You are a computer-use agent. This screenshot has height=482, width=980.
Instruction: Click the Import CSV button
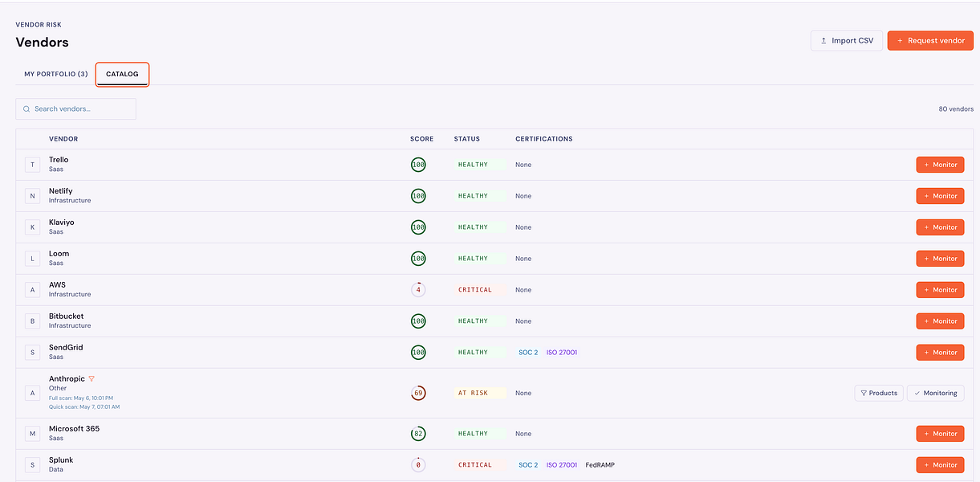pyautogui.click(x=847, y=41)
